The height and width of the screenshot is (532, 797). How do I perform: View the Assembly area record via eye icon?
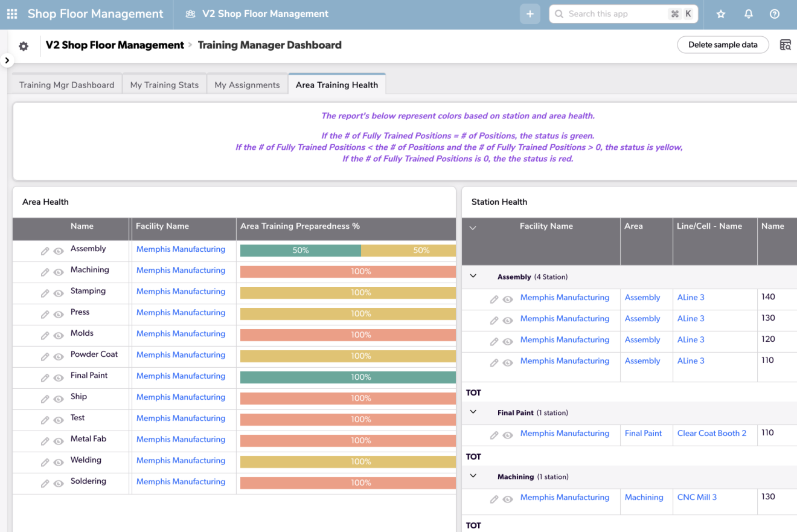click(x=59, y=251)
